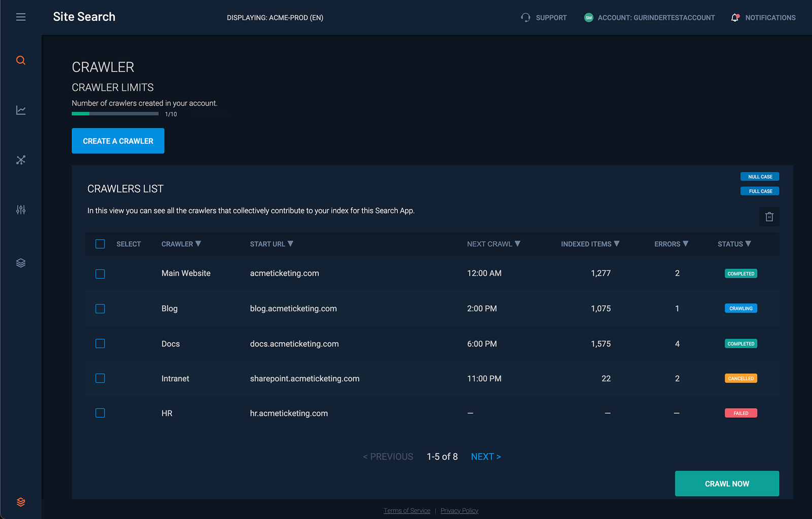Click docs.acmeticketing.com start URL
The height and width of the screenshot is (519, 812).
click(x=294, y=343)
